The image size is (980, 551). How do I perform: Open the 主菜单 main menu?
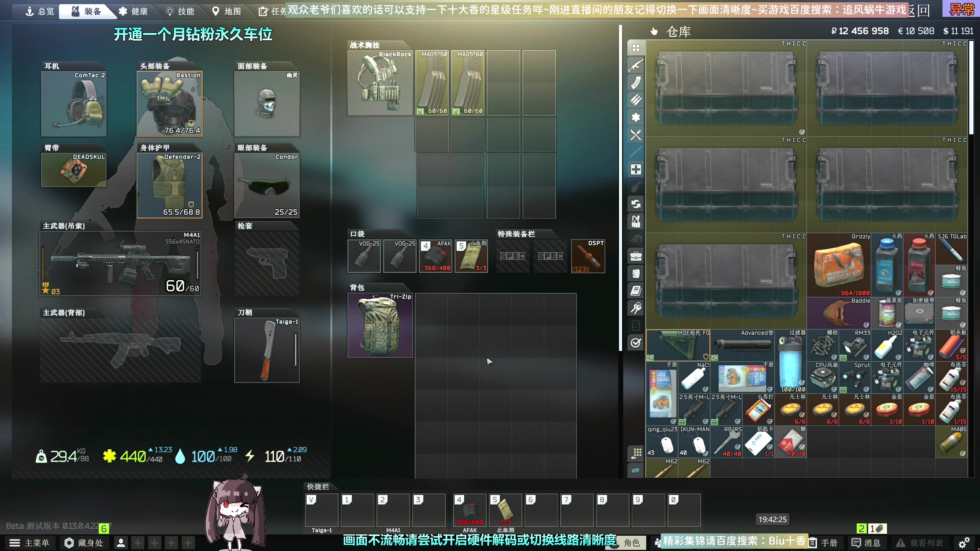(30, 543)
